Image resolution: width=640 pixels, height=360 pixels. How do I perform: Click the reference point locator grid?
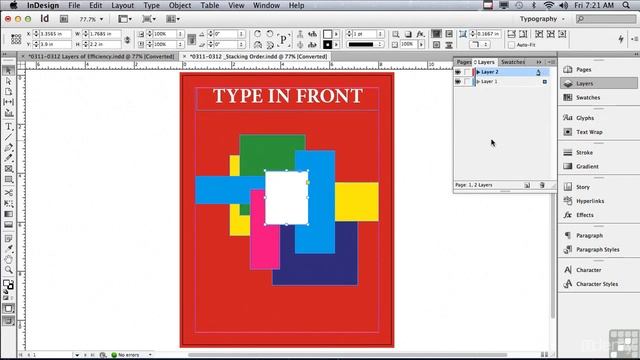(x=16, y=39)
